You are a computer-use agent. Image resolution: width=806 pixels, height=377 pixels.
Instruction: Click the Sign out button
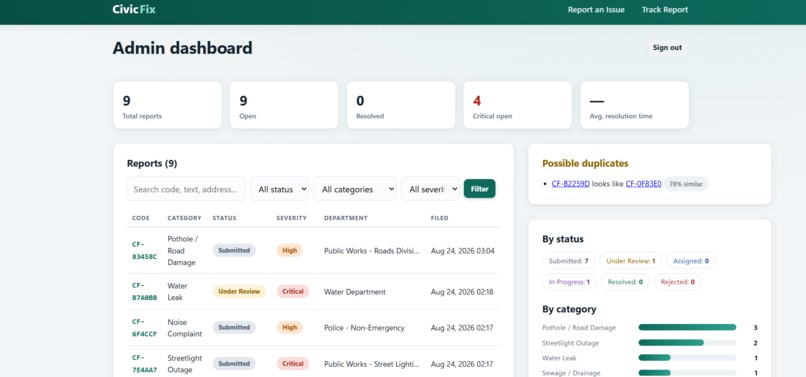[667, 47]
